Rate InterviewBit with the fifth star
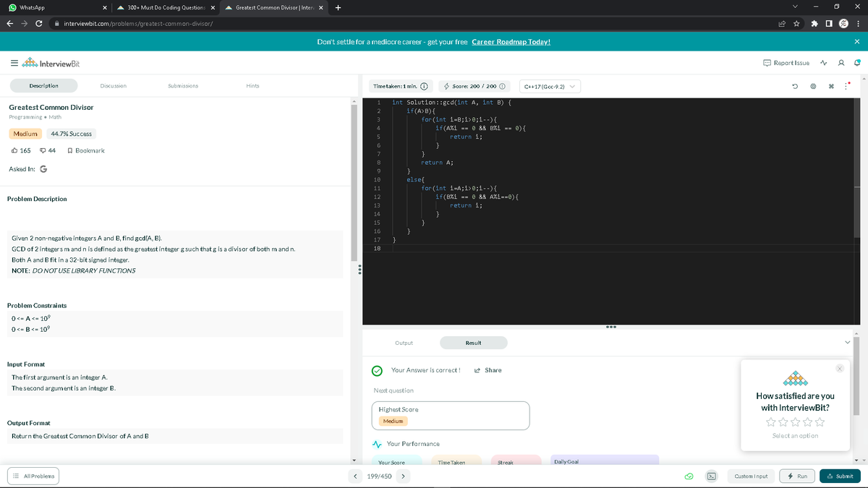Screen dimensions: 868x488 (x=818, y=422)
